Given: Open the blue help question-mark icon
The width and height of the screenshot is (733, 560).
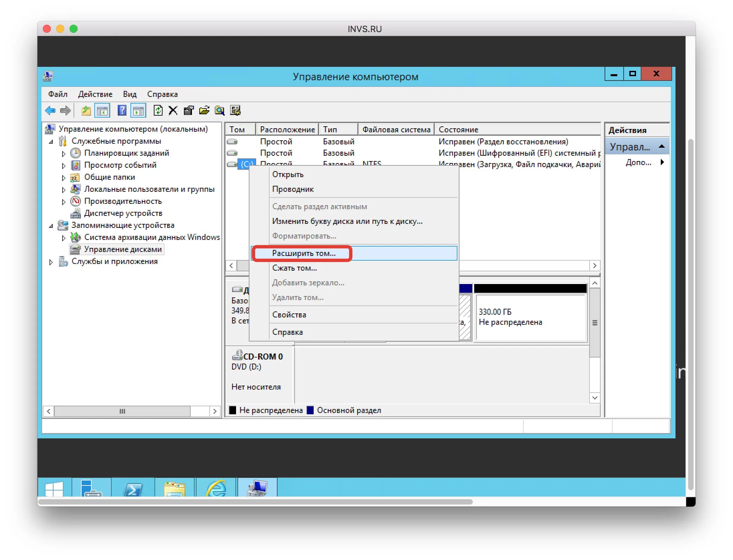Looking at the screenshot, I should 122,111.
